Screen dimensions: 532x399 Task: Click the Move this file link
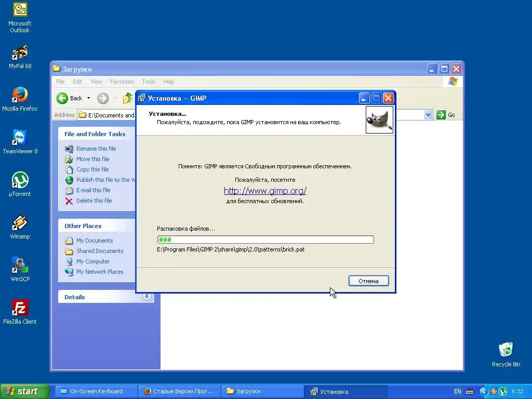(x=92, y=159)
